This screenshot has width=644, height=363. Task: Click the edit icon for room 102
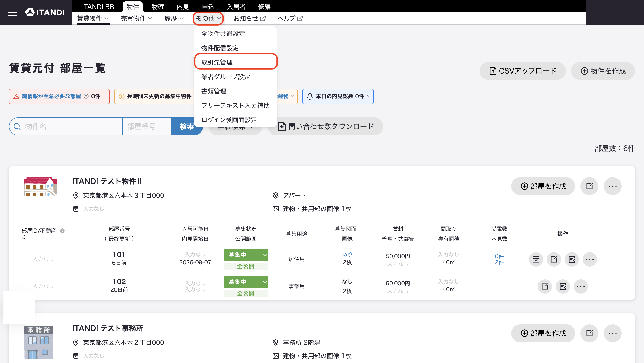pyautogui.click(x=545, y=286)
